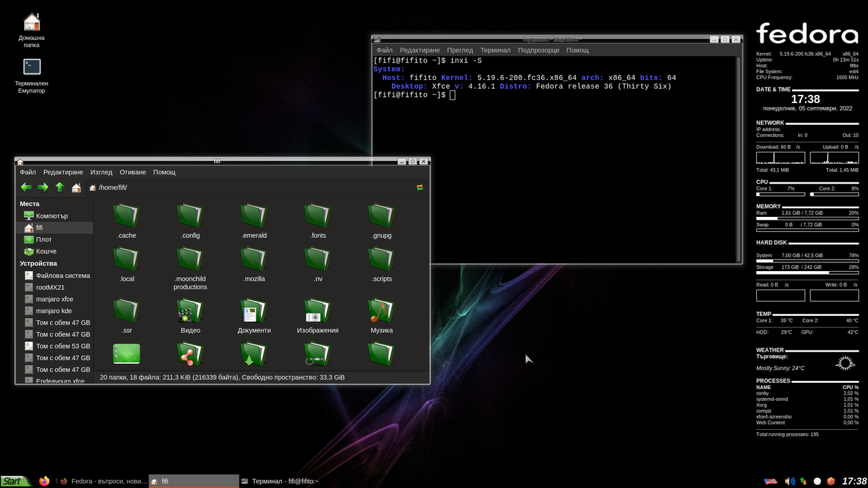Select the green desktop icon in the file list
Screen dimensions: 868x488
127,354
